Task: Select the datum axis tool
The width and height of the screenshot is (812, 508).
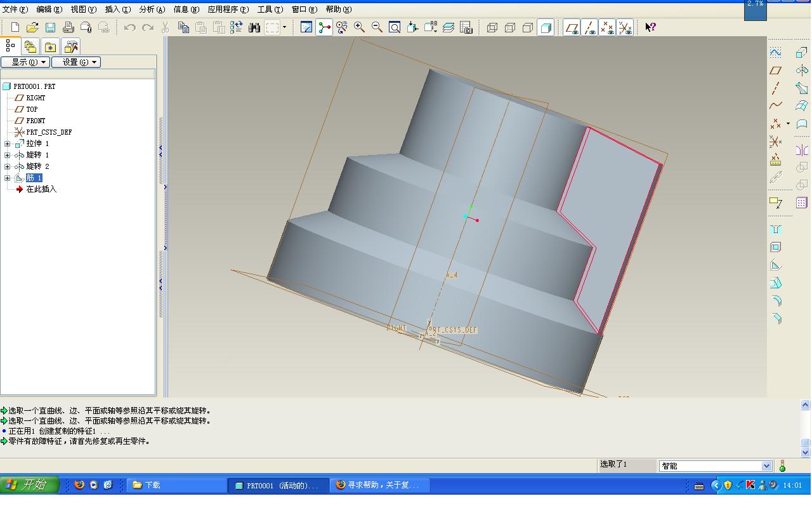Action: coord(775,88)
